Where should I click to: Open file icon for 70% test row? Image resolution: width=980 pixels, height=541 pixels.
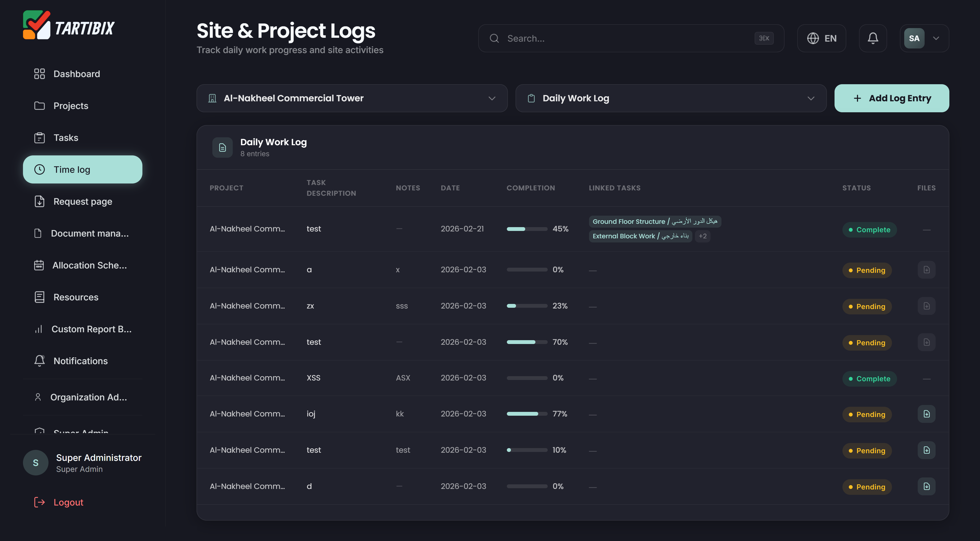tap(926, 342)
